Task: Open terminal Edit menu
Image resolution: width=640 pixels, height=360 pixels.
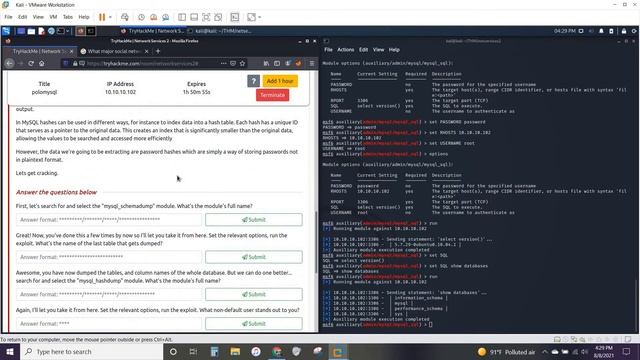Action: [x=363, y=50]
